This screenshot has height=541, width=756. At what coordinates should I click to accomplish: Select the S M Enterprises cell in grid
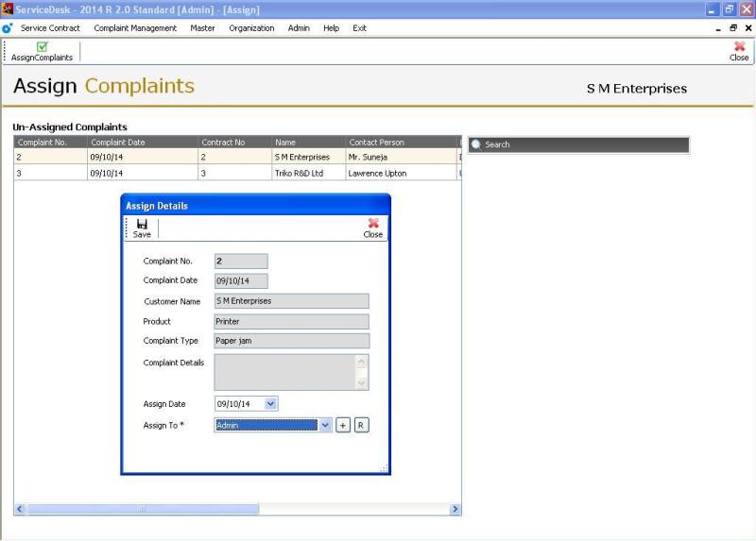click(308, 157)
